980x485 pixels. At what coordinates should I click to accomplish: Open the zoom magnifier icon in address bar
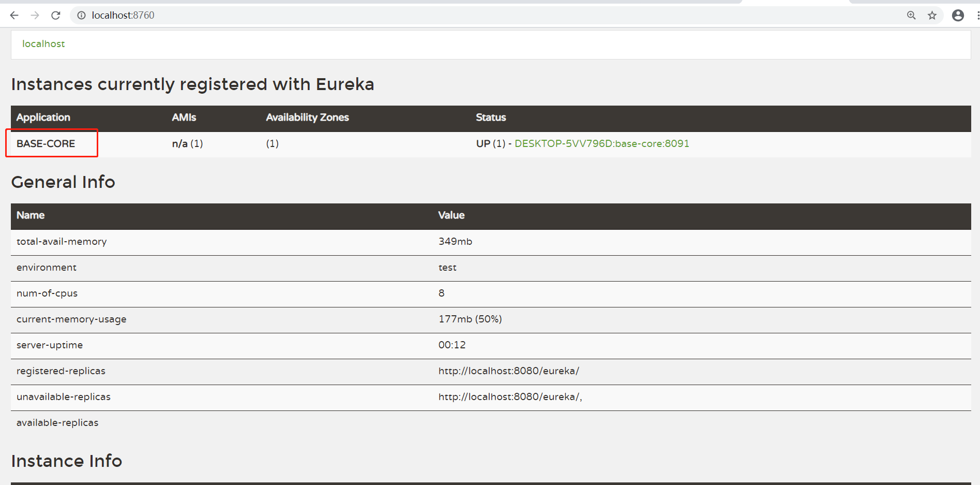pyautogui.click(x=911, y=16)
